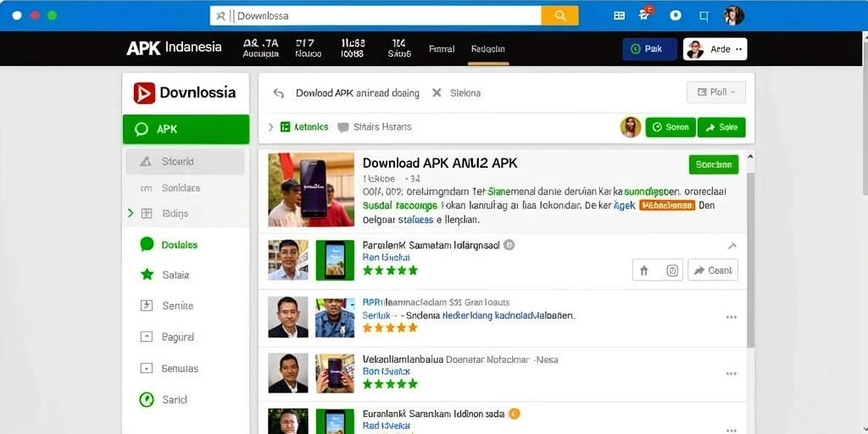Click the Sleiona tab label
This screenshot has height=434, width=868.
pos(465,93)
